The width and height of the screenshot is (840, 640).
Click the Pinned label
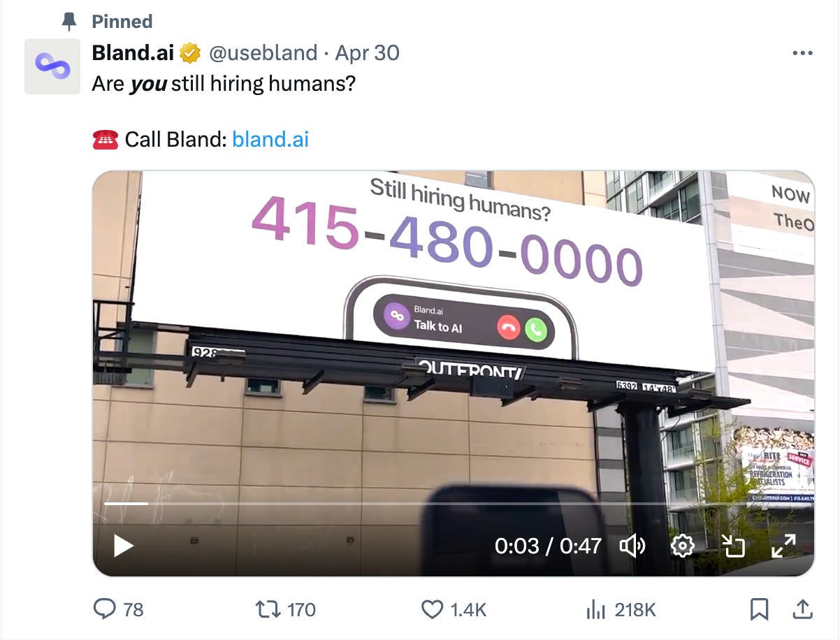[x=122, y=21]
